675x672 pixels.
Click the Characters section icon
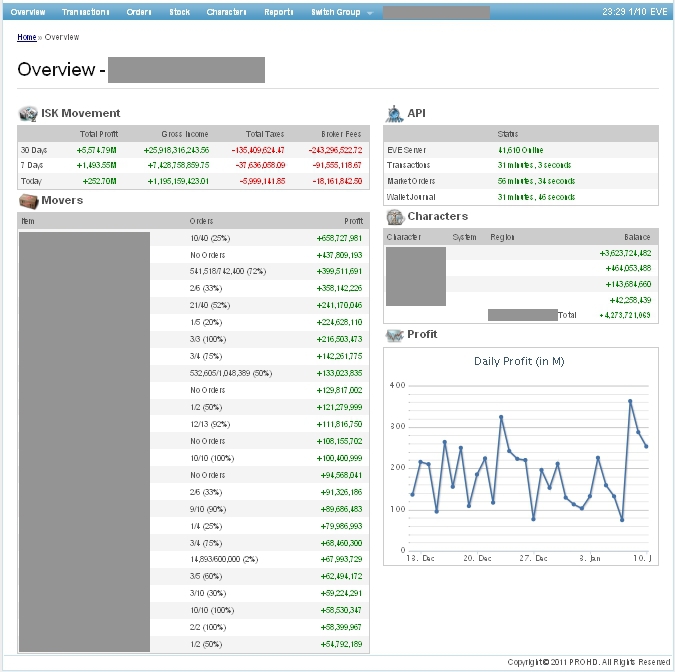394,216
